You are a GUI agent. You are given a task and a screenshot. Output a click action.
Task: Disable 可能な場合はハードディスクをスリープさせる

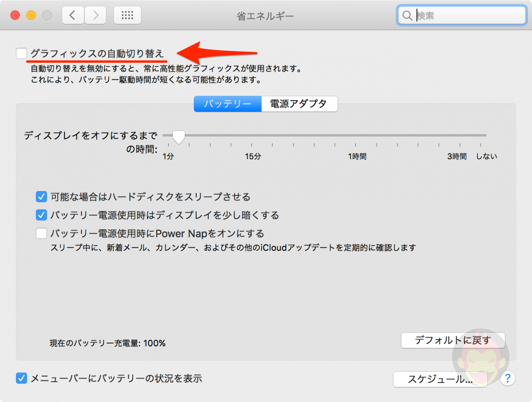point(41,196)
